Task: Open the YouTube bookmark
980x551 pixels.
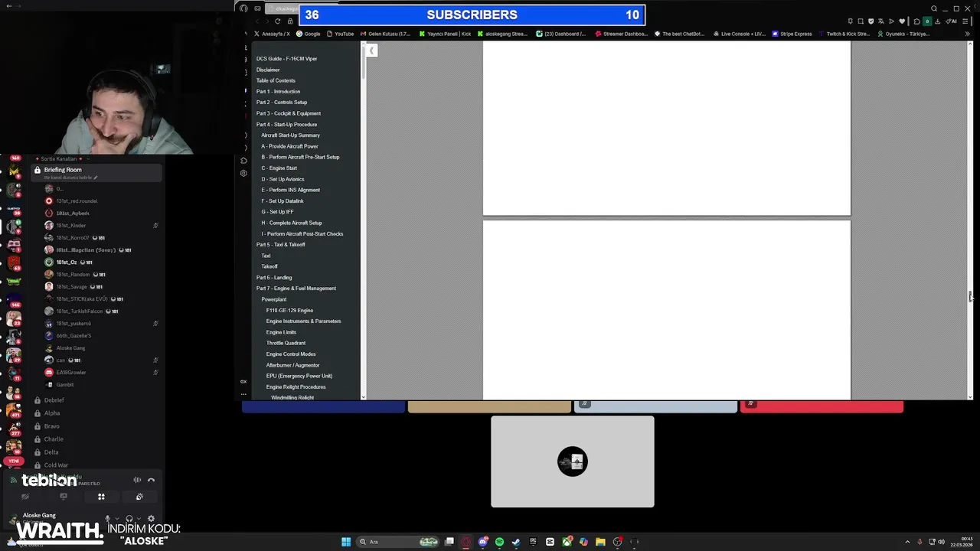Action: point(340,34)
